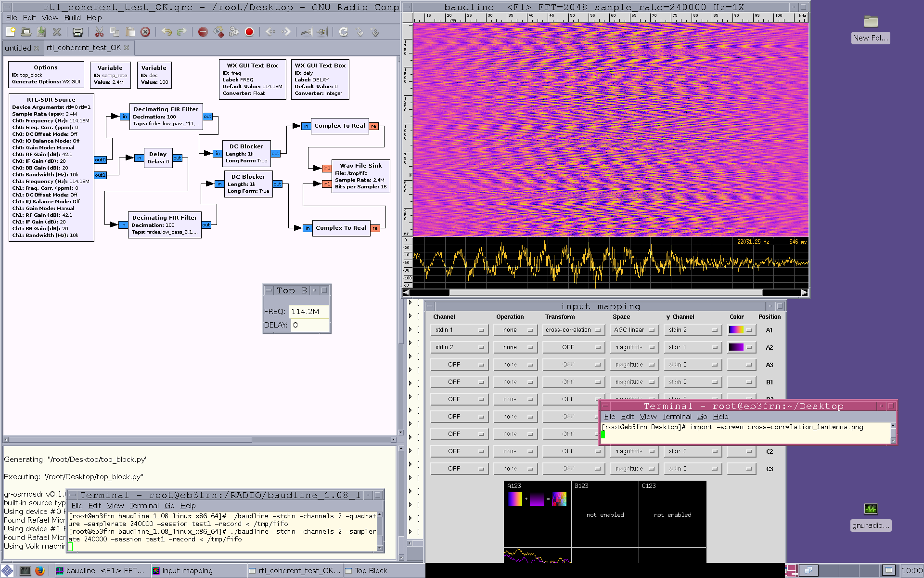The image size is (924, 578).
Task: Open the Transform dropdown showing cross-correlation
Action: tap(573, 330)
